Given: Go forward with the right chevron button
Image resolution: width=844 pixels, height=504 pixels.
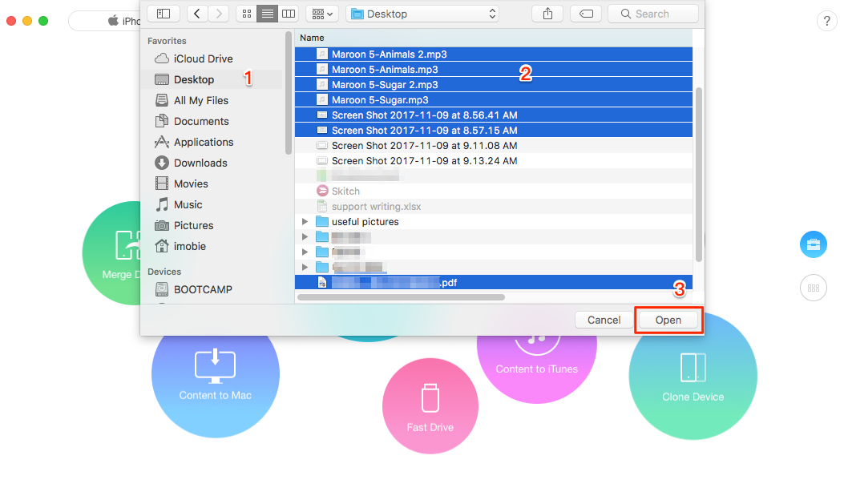Looking at the screenshot, I should coord(219,14).
